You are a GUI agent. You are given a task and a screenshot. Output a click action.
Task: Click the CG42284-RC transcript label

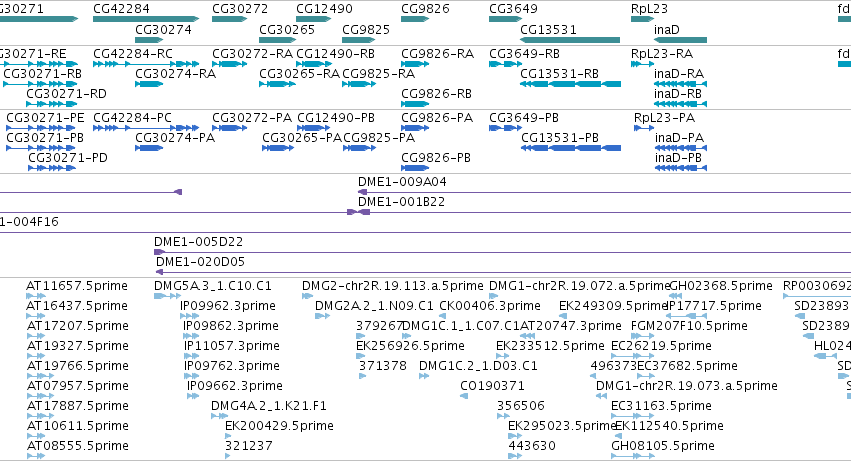(133, 54)
